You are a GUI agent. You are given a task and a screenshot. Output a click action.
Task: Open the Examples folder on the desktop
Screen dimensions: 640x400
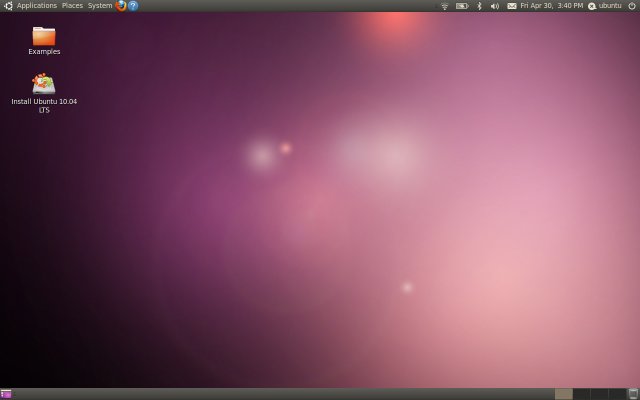44,36
